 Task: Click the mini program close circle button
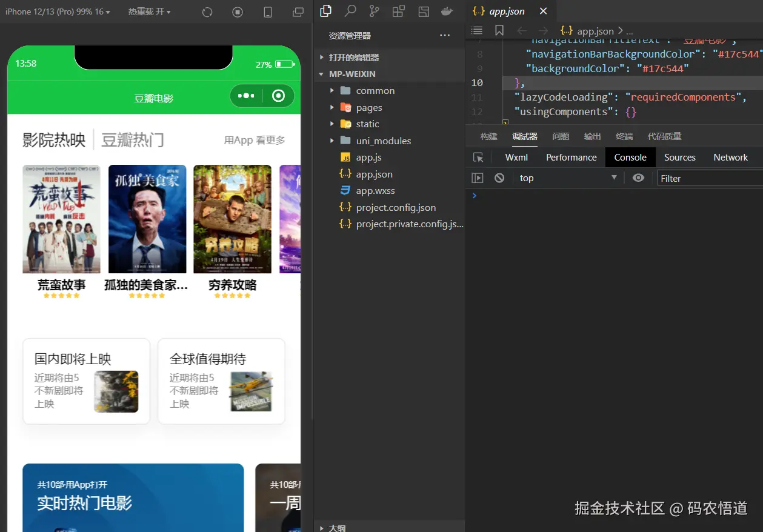(278, 96)
